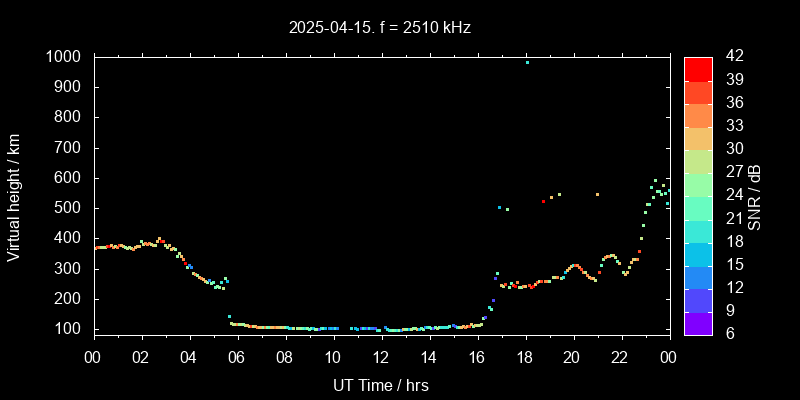Click the 12 hour tick label on x-axis
Image resolution: width=800 pixels, height=400 pixels.
(381, 356)
